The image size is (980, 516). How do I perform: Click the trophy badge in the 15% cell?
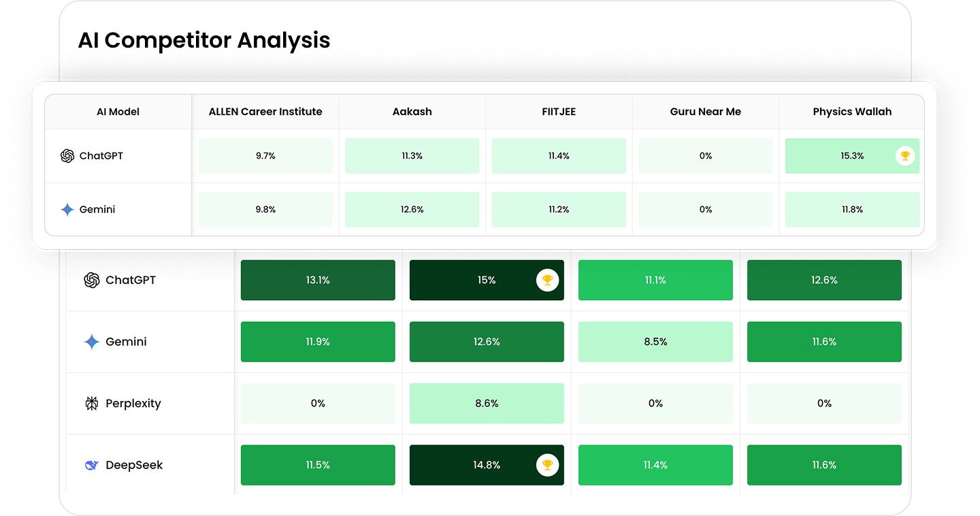(547, 280)
